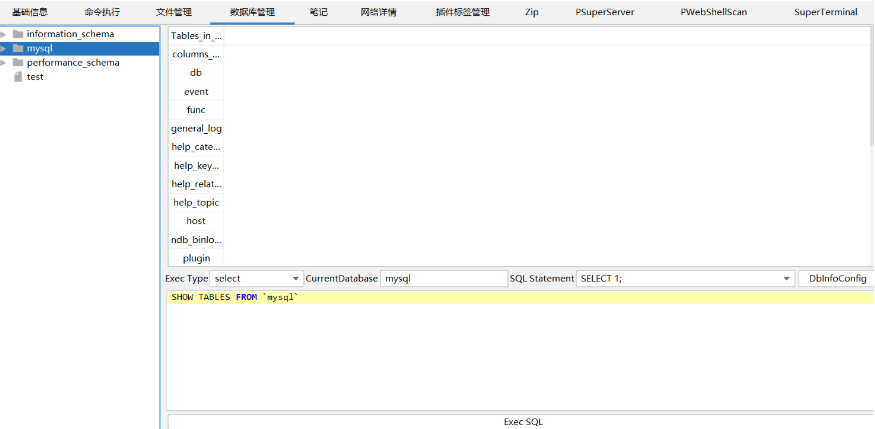Select the help_topic table row
Viewport: 875px width, 429px height.
196,203
